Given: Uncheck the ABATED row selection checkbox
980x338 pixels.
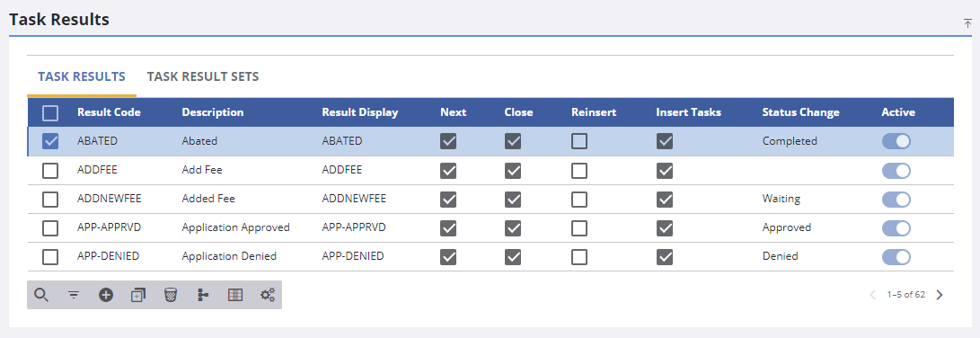Looking at the screenshot, I should tap(50, 141).
